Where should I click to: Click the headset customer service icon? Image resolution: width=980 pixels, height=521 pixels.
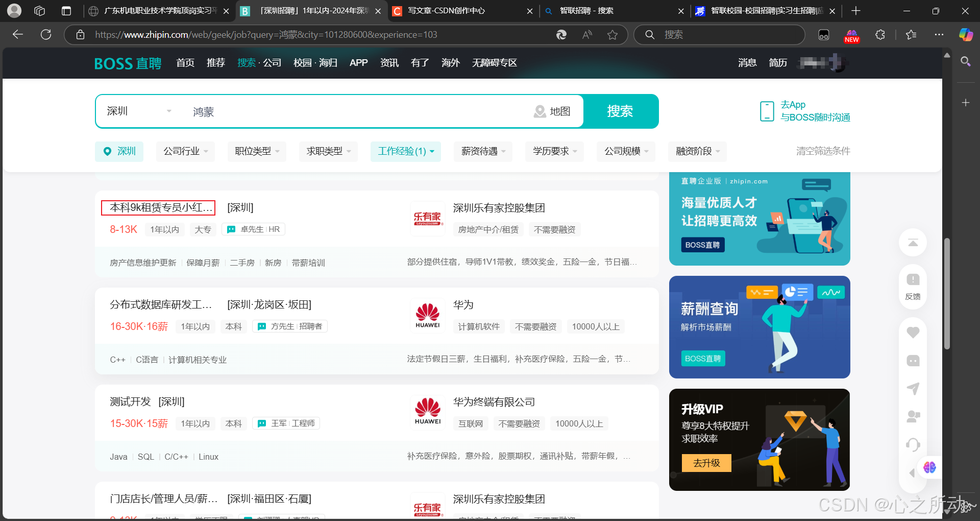tap(913, 445)
